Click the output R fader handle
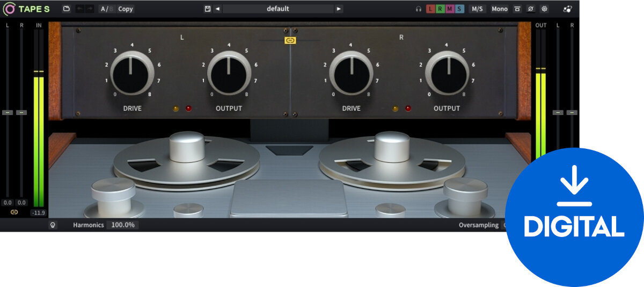Image resolution: width=644 pixels, height=287 pixels. 572,112
